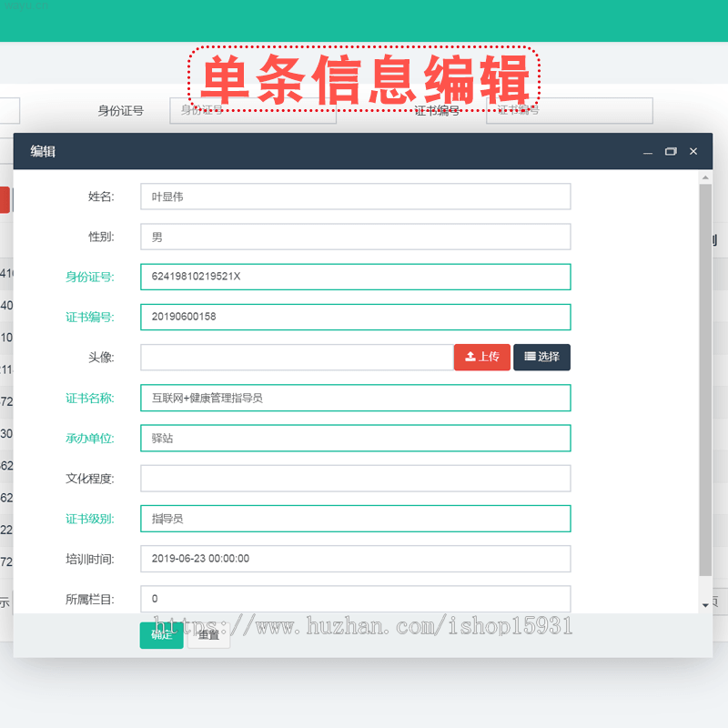Viewport: 728px width, 728px height.
Task: Click the dialog scrollbar up arrow
Action: (x=705, y=177)
